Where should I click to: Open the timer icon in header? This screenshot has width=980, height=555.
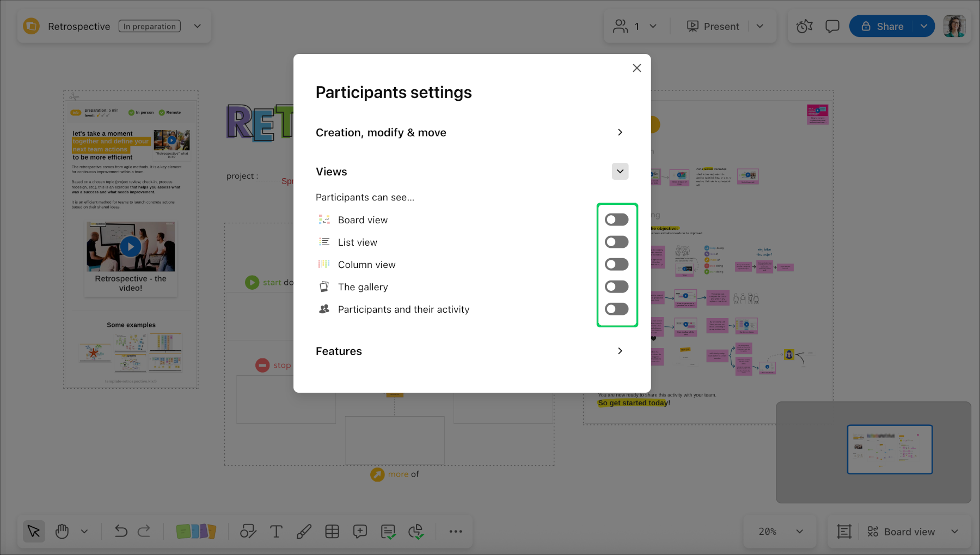click(x=804, y=26)
